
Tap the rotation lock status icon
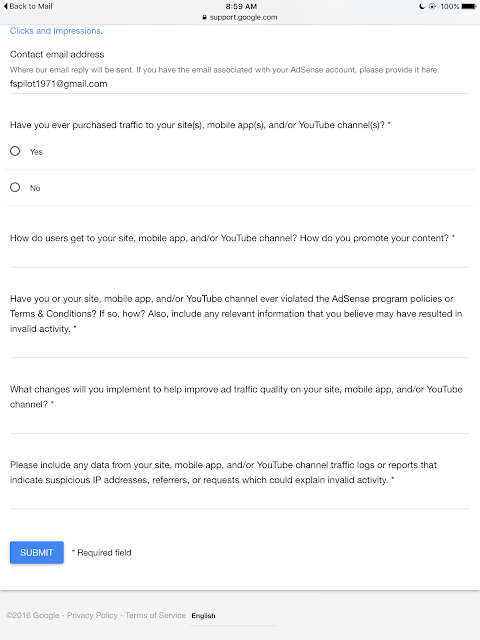[x=432, y=7]
